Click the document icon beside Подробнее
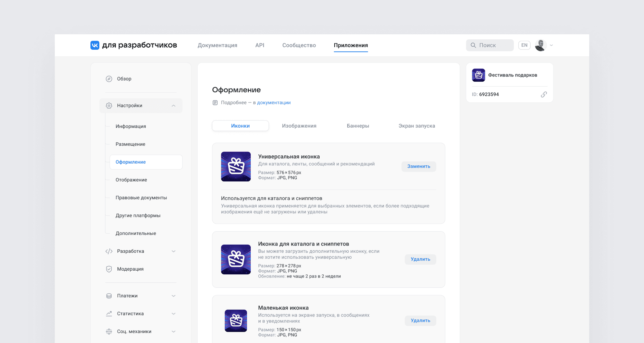 [x=215, y=103]
